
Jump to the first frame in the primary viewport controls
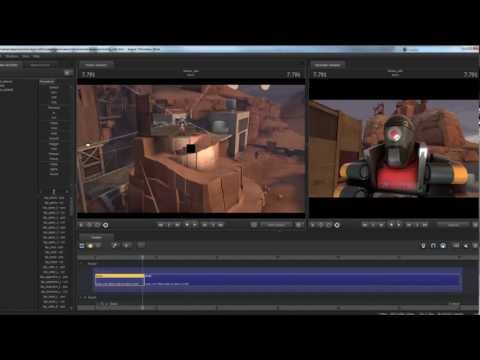point(161,225)
